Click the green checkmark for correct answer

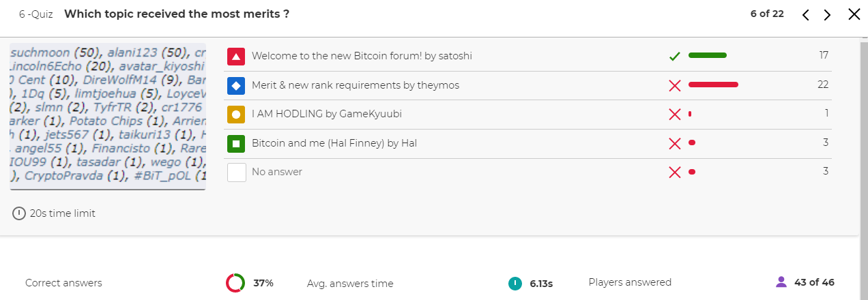coord(675,56)
